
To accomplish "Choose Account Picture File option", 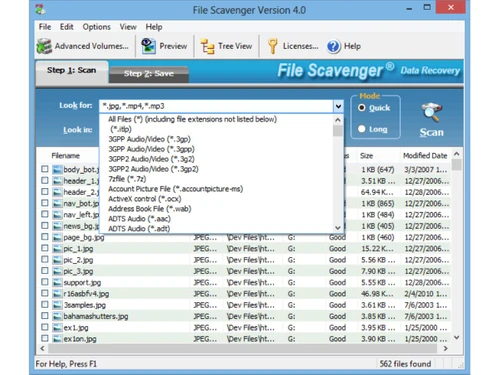I will (175, 189).
